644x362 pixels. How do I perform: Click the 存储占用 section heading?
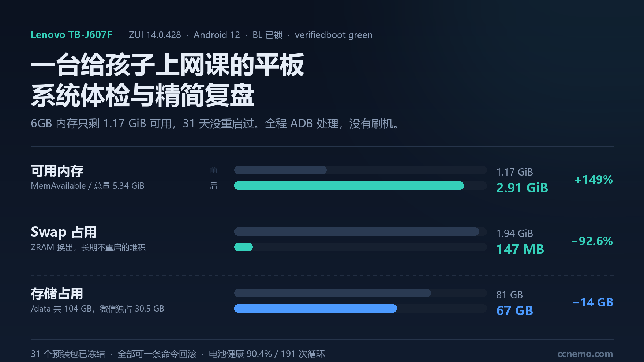57,294
